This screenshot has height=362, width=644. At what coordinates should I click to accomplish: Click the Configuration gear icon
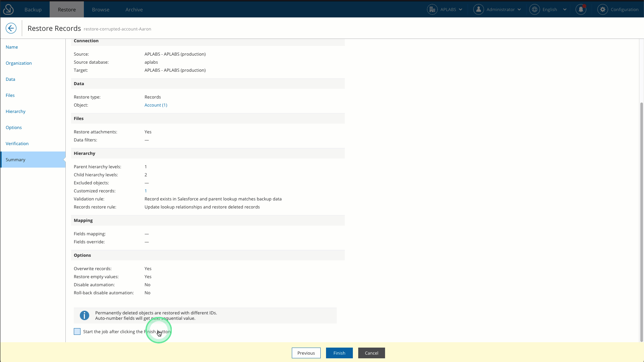603,9
